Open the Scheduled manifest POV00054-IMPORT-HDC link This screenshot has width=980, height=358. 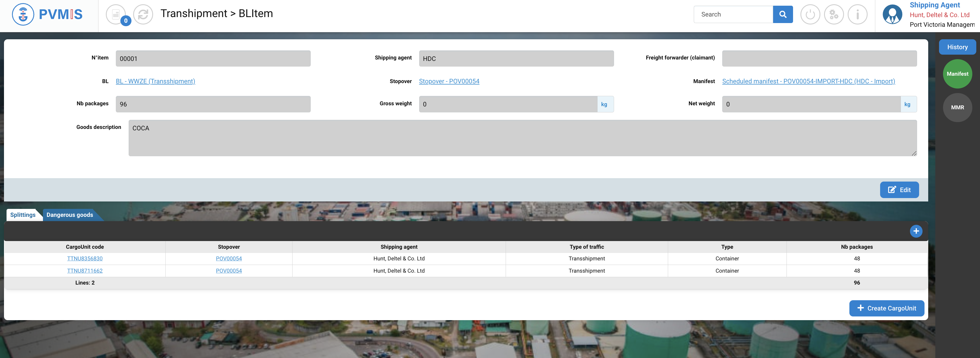coord(808,81)
